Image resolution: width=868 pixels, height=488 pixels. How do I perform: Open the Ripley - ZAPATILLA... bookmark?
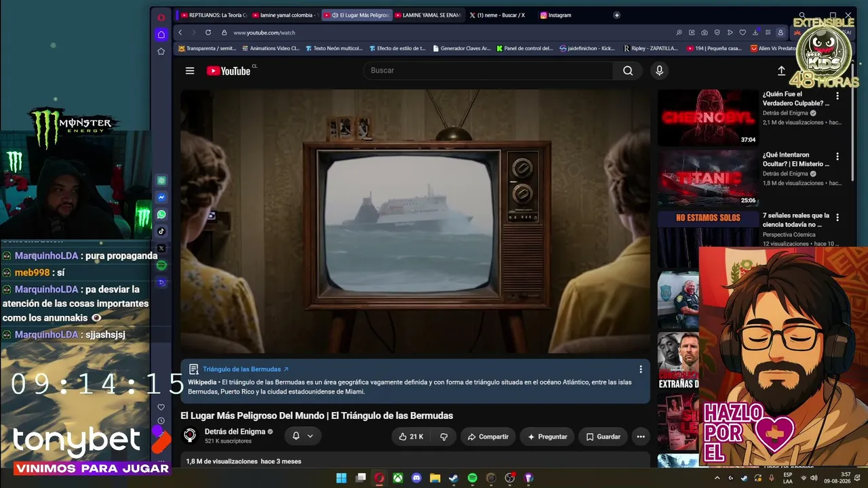651,48
